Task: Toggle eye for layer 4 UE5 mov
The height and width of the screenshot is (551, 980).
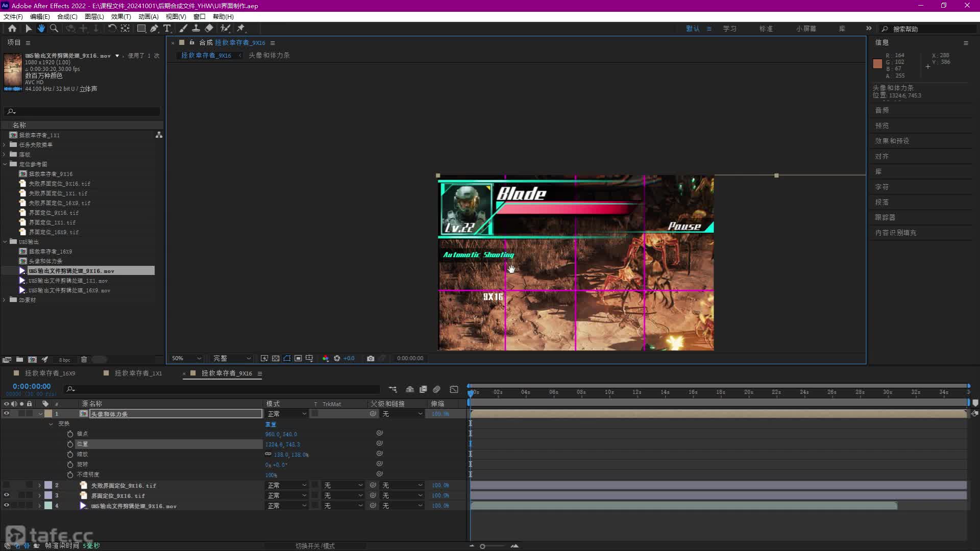Action: click(x=7, y=506)
